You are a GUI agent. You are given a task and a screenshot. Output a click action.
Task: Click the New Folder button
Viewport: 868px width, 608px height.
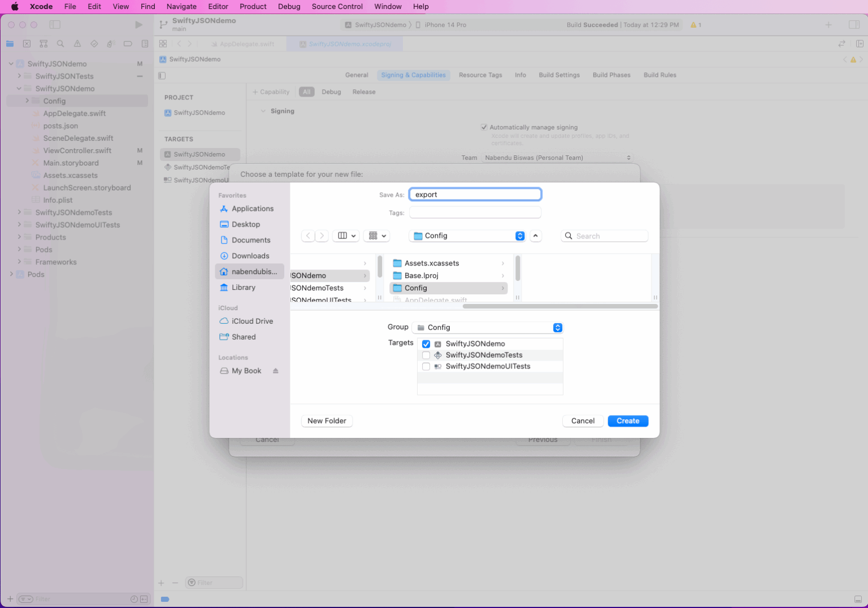click(327, 420)
